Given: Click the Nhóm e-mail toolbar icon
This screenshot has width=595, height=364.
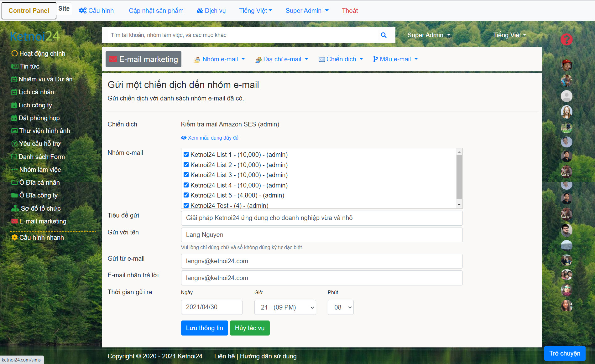Looking at the screenshot, I should click(x=197, y=59).
